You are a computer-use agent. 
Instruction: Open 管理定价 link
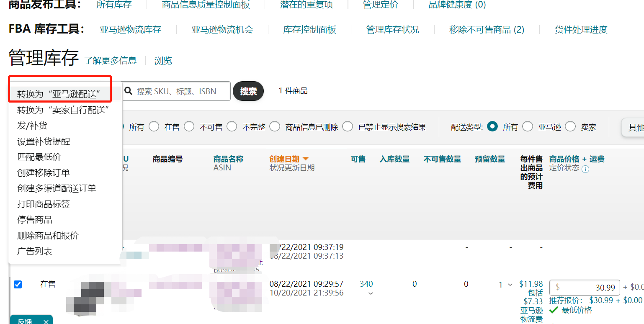381,5
